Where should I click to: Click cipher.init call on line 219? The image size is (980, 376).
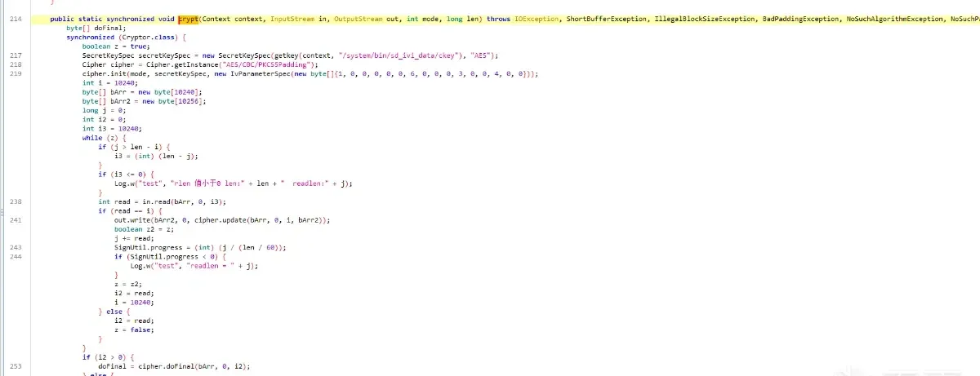[106, 73]
